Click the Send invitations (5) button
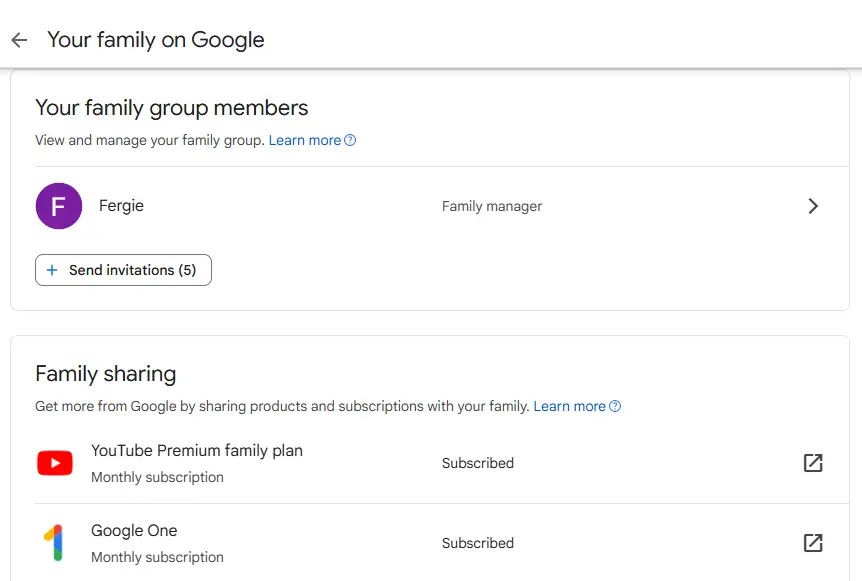 pos(123,270)
